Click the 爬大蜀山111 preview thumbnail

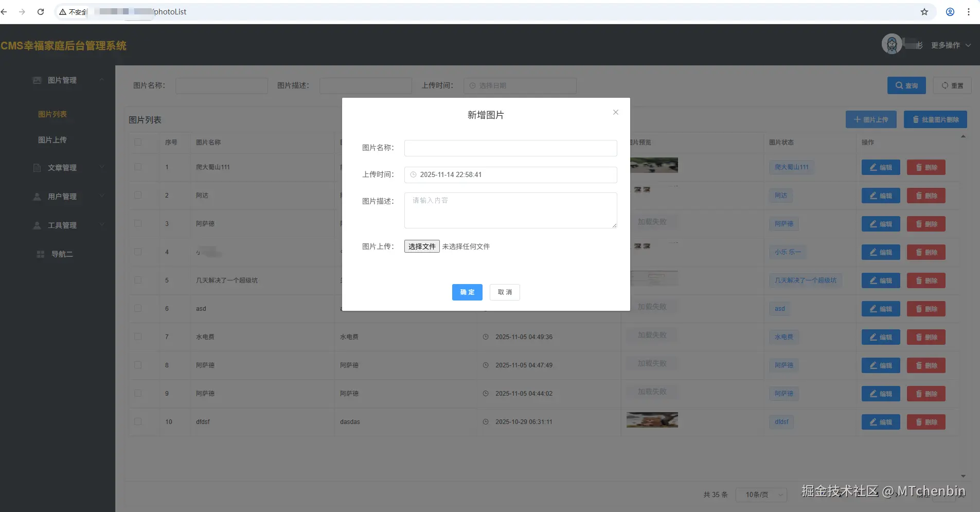(654, 165)
